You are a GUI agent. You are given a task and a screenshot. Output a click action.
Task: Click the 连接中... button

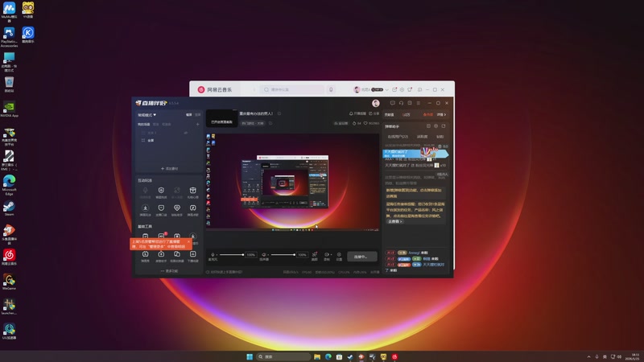click(x=361, y=257)
